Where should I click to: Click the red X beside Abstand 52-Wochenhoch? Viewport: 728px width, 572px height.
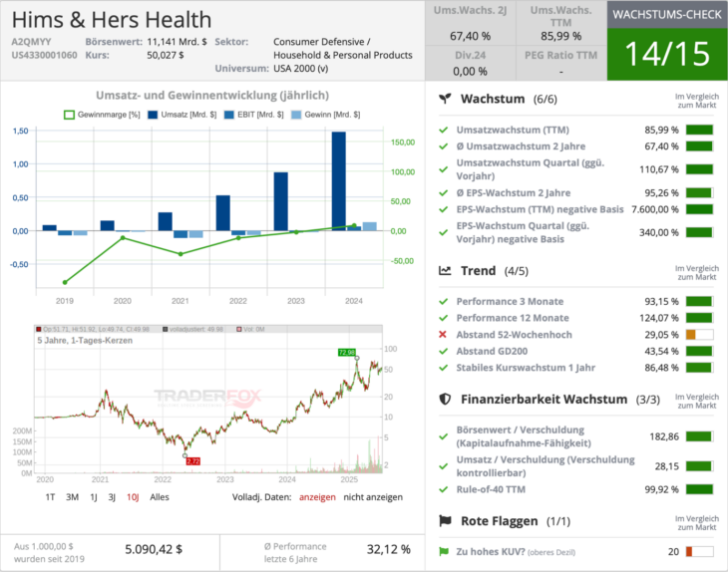443,335
